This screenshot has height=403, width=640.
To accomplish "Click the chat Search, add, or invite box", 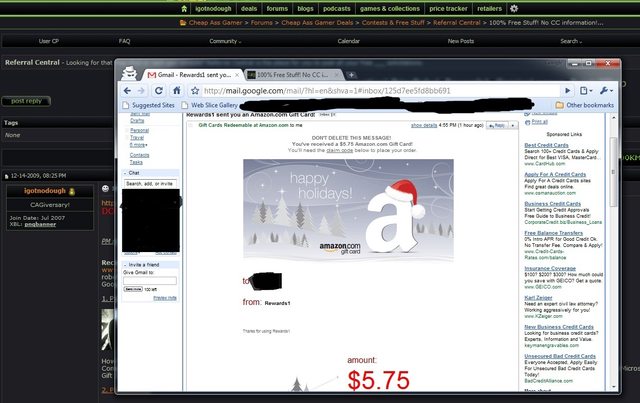I will [x=150, y=184].
